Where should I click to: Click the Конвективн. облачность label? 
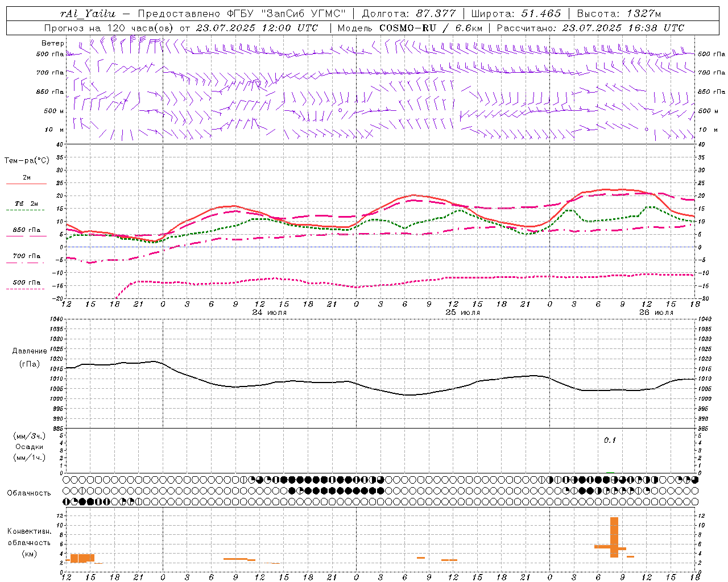point(29,537)
